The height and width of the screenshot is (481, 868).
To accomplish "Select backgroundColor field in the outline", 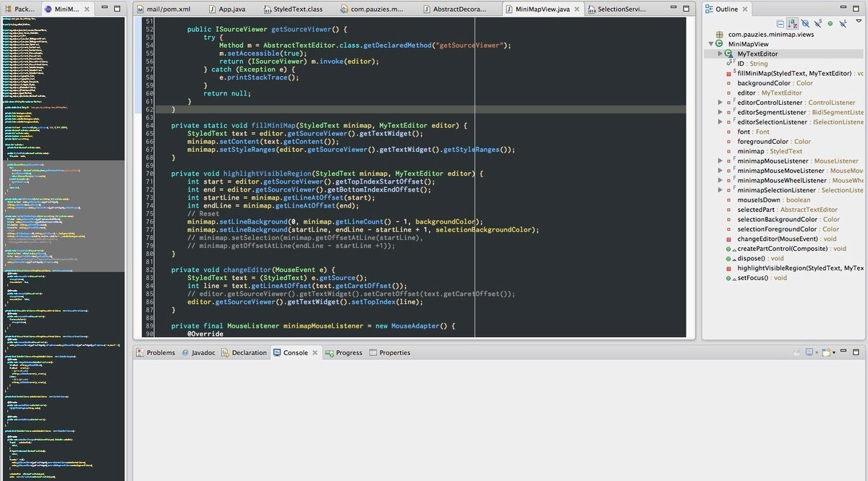I will click(x=775, y=83).
